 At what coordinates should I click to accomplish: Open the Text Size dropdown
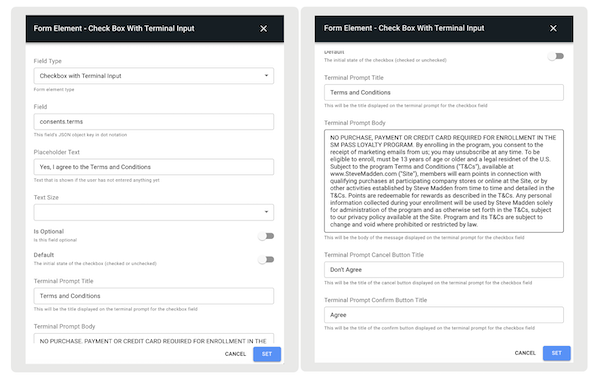pyautogui.click(x=153, y=212)
